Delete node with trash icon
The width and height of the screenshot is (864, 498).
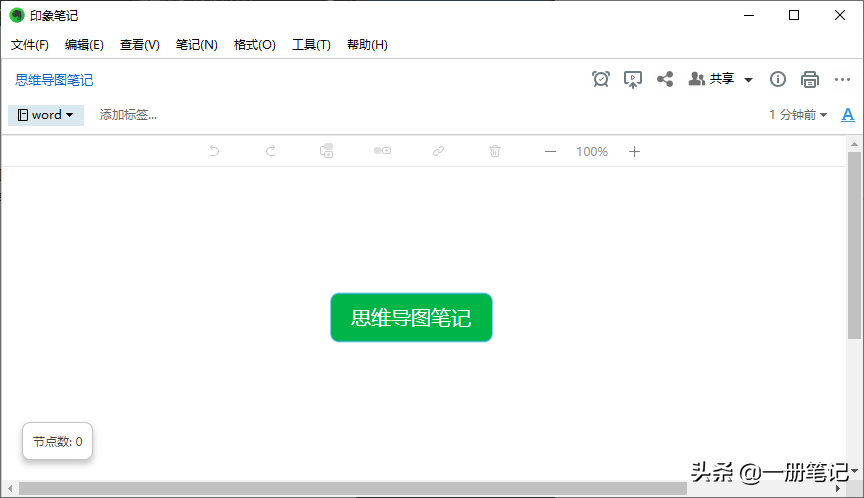point(495,151)
